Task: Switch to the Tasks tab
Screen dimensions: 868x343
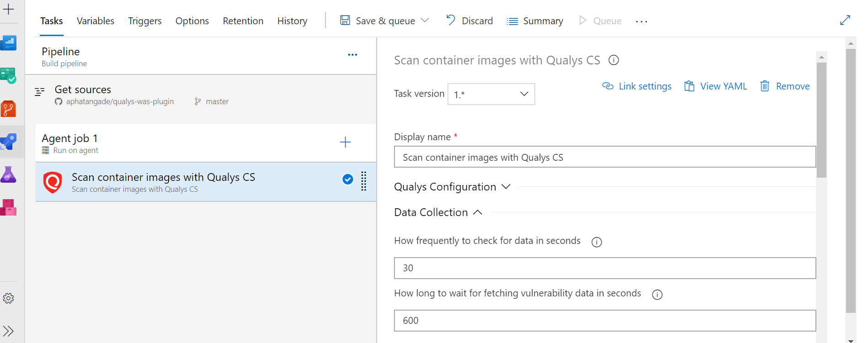Action: (x=52, y=21)
